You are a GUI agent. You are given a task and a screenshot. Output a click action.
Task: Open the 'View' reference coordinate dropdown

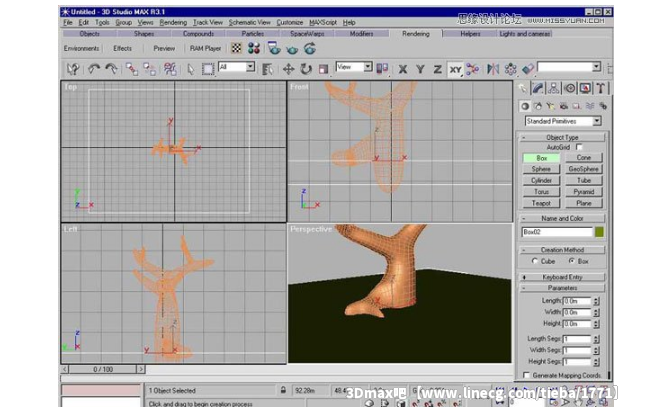point(368,67)
